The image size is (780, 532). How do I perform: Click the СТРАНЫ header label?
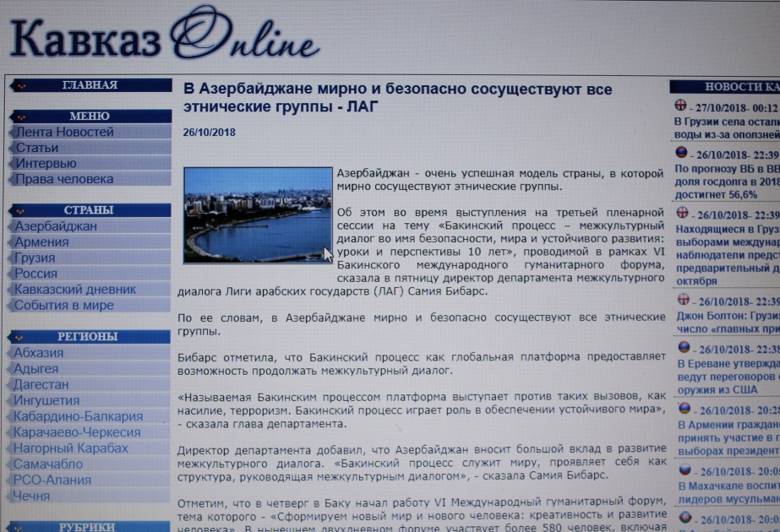tap(89, 209)
